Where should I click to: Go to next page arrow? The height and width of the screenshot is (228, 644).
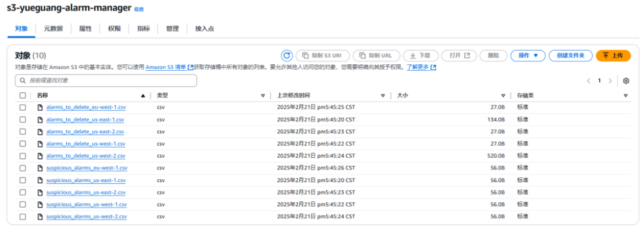coord(611,81)
